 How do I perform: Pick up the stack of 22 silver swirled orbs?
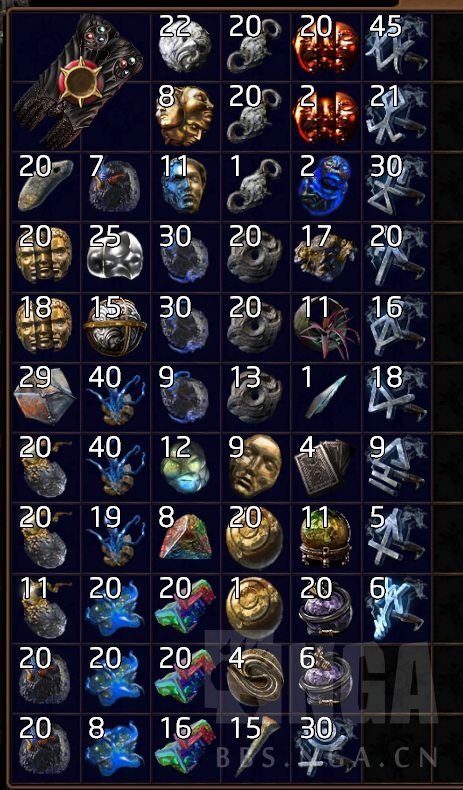coord(185,46)
